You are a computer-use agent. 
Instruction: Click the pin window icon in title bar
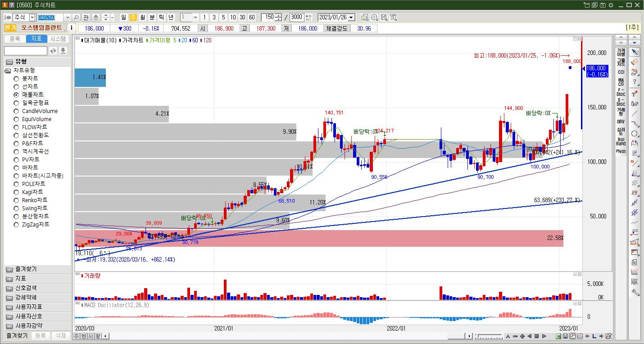586,5
